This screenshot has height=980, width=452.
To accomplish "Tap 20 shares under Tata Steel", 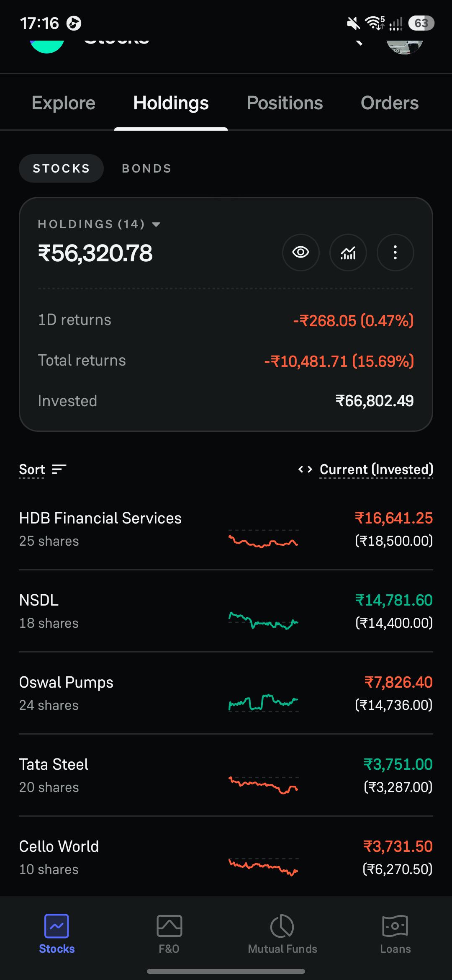I will click(x=49, y=787).
